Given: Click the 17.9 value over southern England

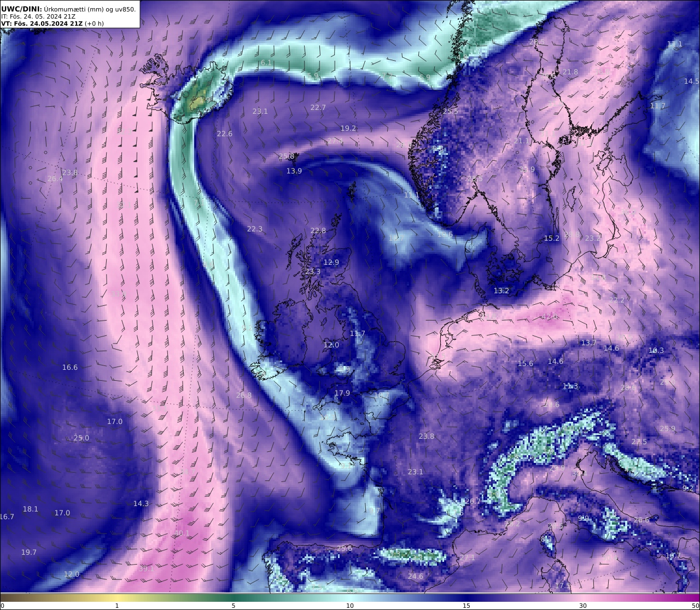Looking at the screenshot, I should point(342,393).
